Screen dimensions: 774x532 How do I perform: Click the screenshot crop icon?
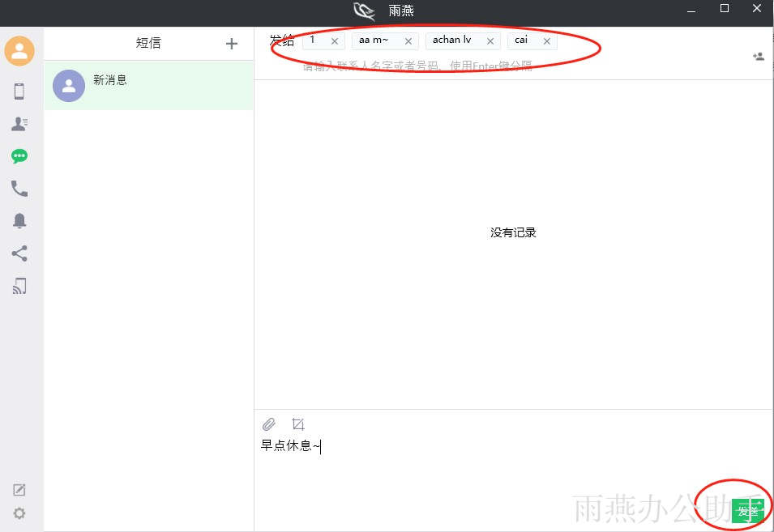point(298,424)
